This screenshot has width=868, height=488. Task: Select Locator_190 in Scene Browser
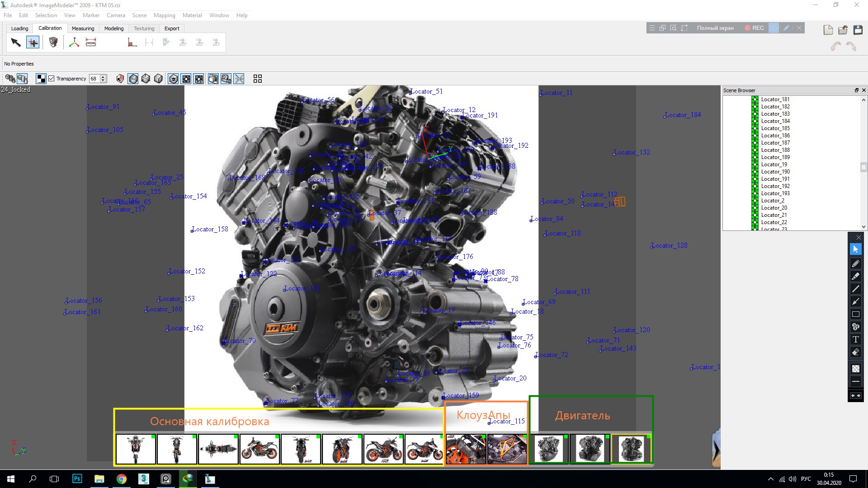click(x=775, y=172)
